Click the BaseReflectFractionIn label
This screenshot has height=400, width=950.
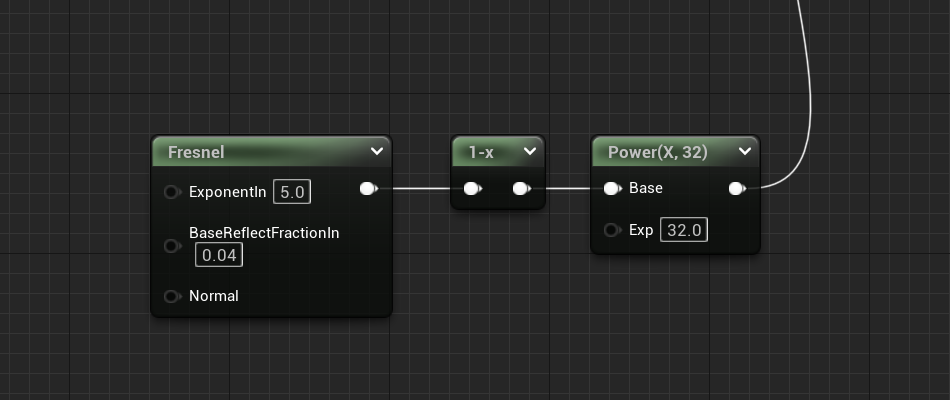(264, 233)
